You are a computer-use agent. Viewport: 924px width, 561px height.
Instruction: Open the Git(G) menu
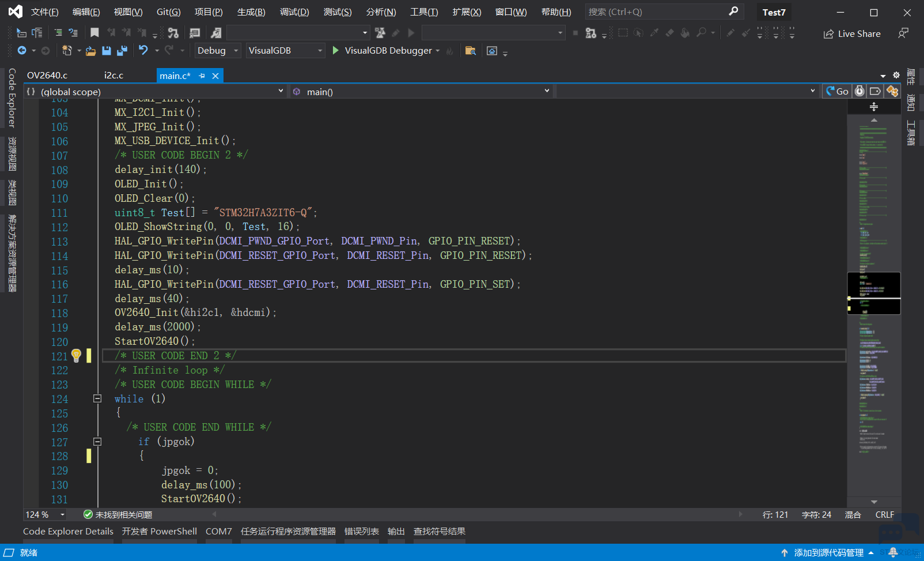click(168, 12)
